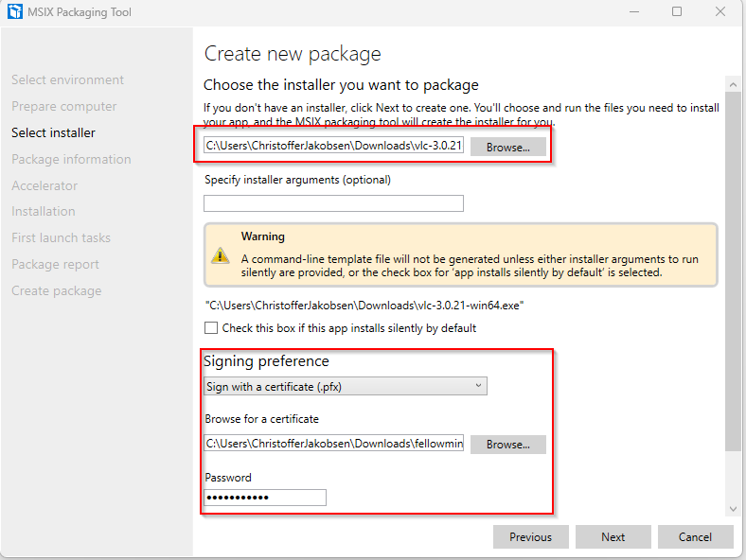
Task: Open the Select installer step
Action: point(53,132)
